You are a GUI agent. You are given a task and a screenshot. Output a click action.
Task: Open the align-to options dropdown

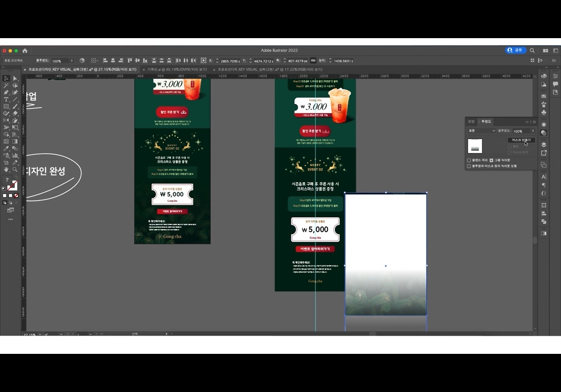point(94,61)
